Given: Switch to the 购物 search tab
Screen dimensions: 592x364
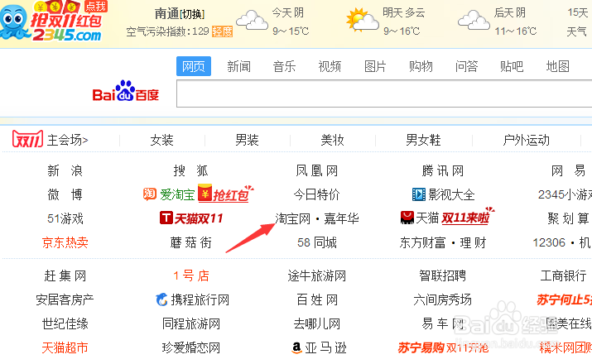Looking at the screenshot, I should [x=421, y=66].
